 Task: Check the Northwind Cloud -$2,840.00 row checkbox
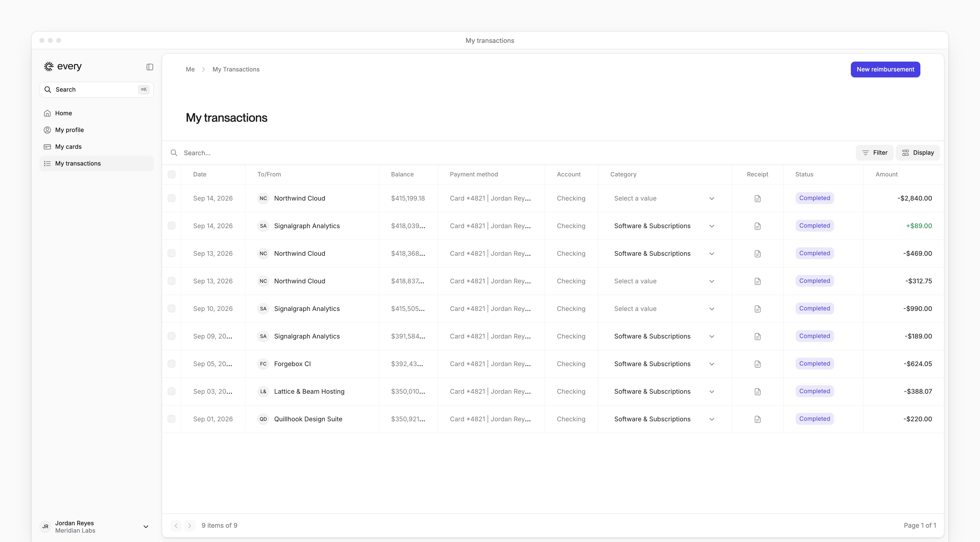[172, 198]
